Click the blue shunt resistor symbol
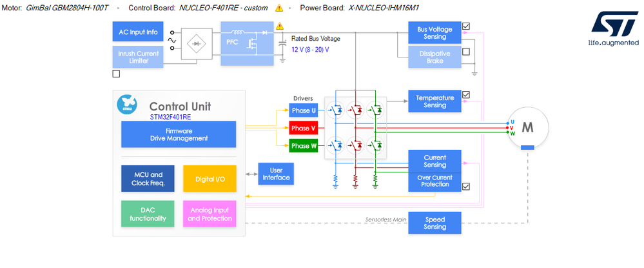This screenshot has width=644, height=268. click(336, 180)
